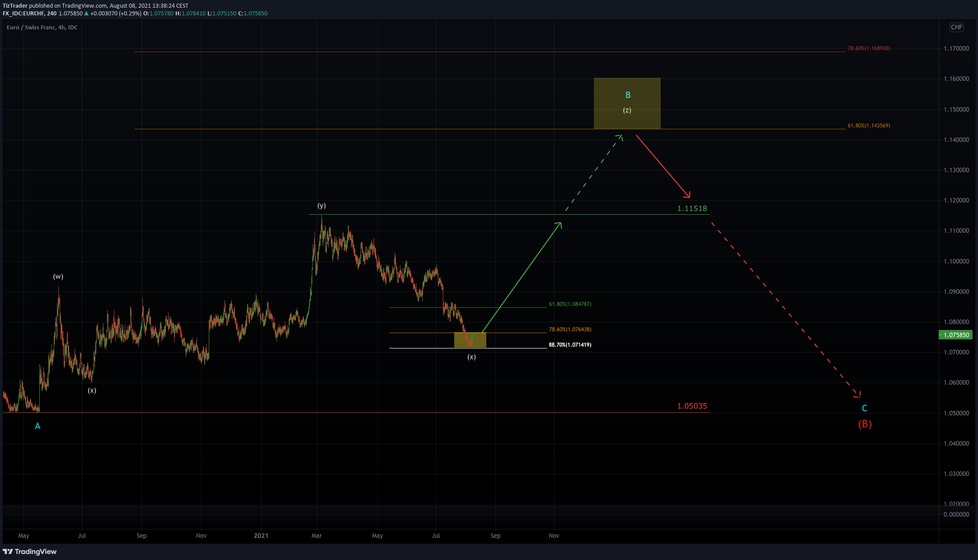
Task: Click the FX_IDC:EURCHF symbol text
Action: point(23,14)
